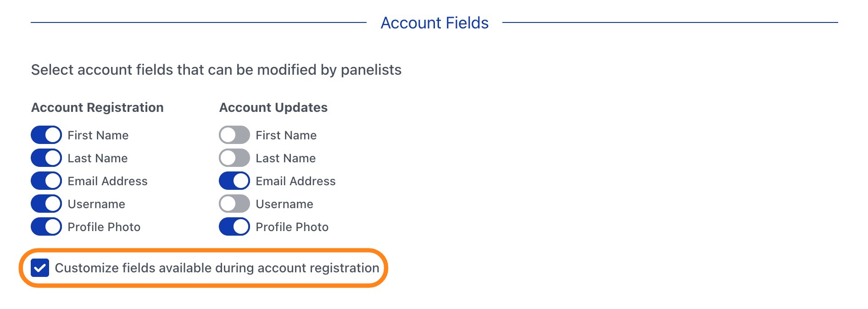Uncheck the Customize fields during registration checkbox
This screenshot has width=868, height=309.
[40, 268]
